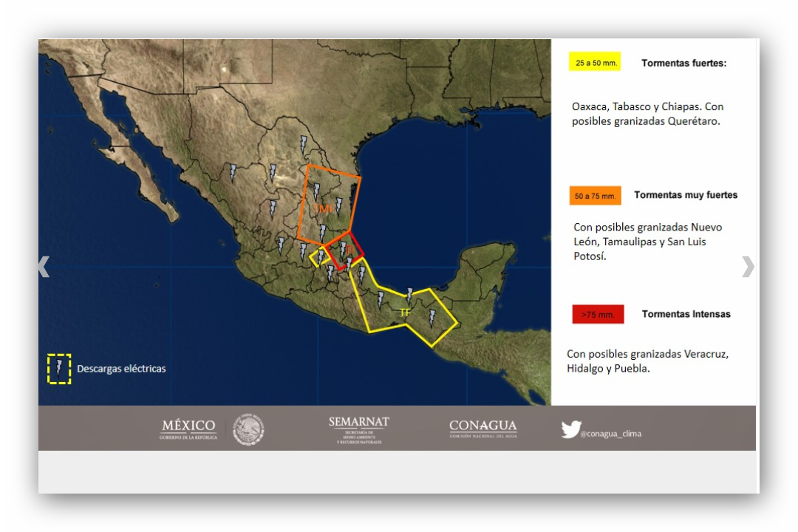Advance to next slide with right arrow
The width and height of the screenshot is (798, 532).
[748, 267]
